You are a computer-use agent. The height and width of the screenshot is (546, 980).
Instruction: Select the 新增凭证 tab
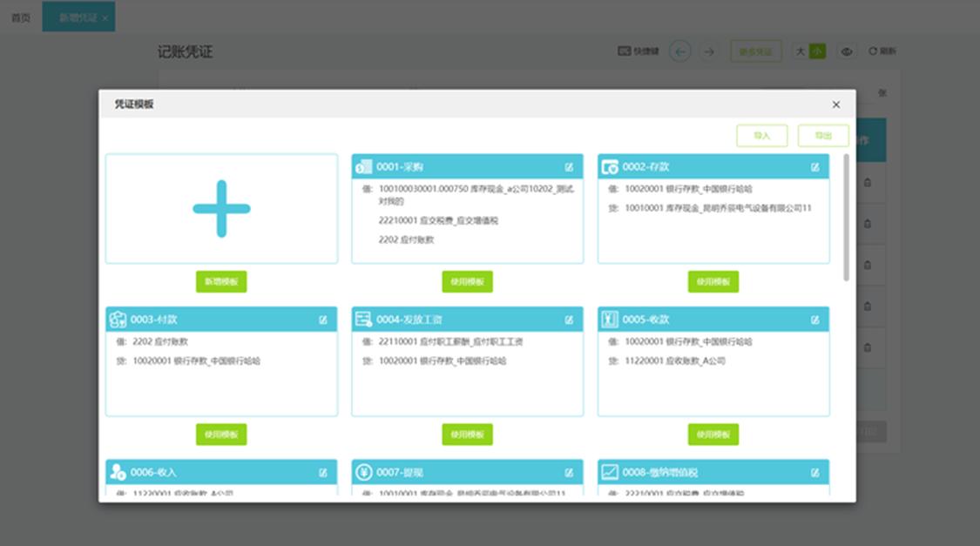point(73,16)
